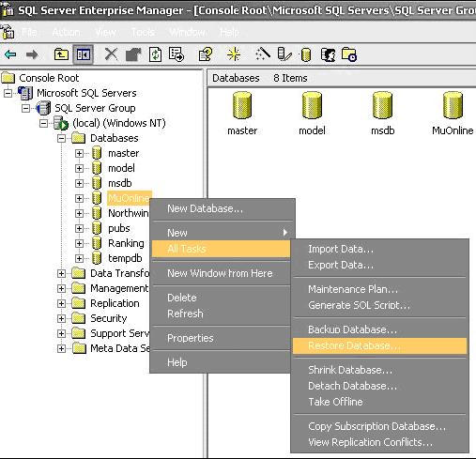Image resolution: width=476 pixels, height=459 pixels.
Task: Expand the Replication folder node
Action: click(x=61, y=303)
